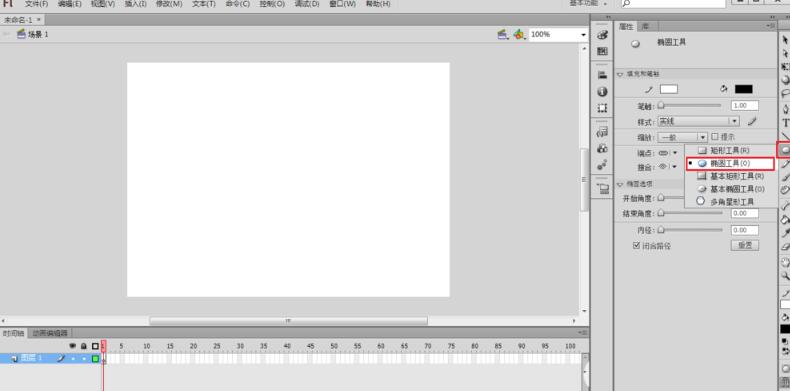Open the 100% zoom level dropdown

558,35
